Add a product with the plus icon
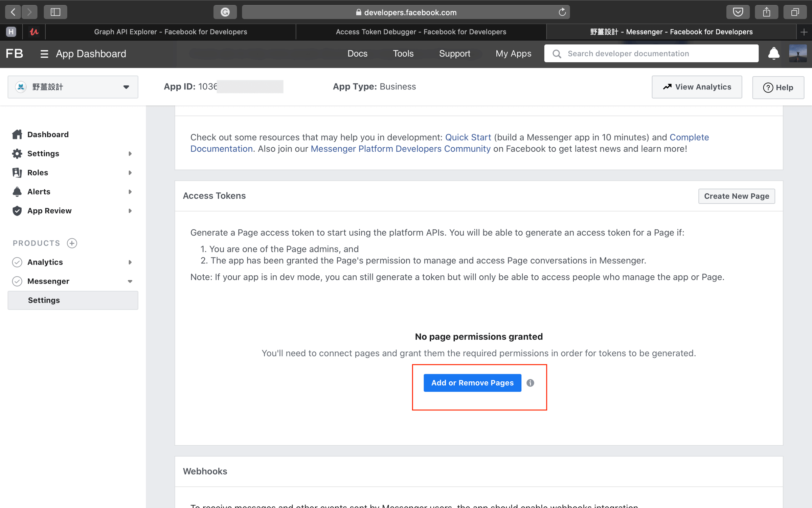 (x=72, y=243)
